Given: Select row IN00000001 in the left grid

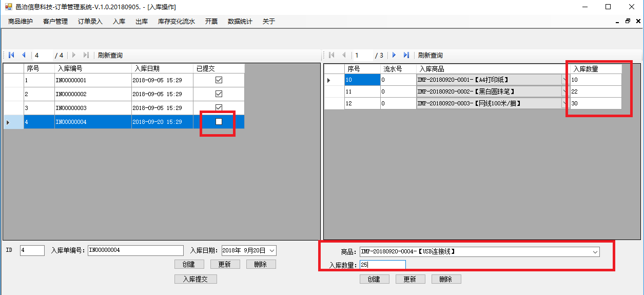Looking at the screenshot, I should pyautogui.click(x=124, y=80).
